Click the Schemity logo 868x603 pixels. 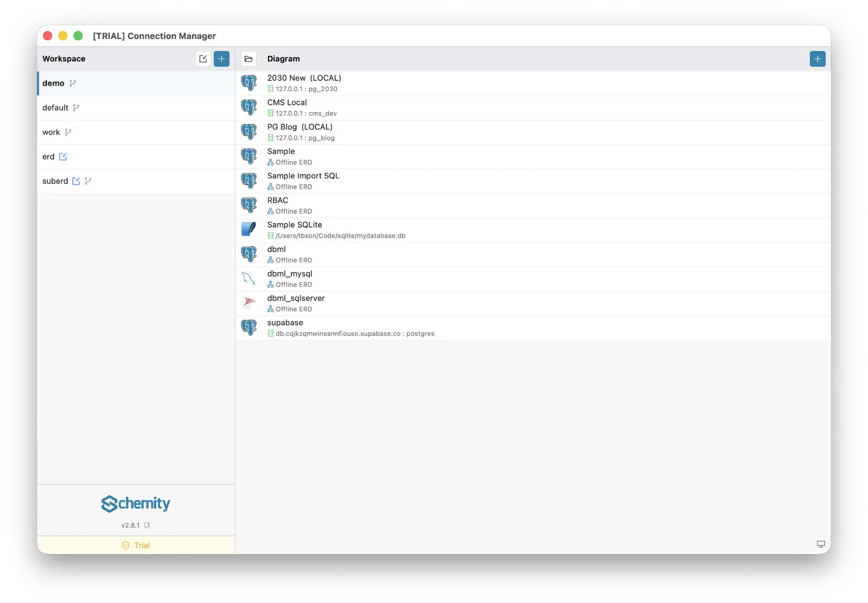(x=136, y=504)
